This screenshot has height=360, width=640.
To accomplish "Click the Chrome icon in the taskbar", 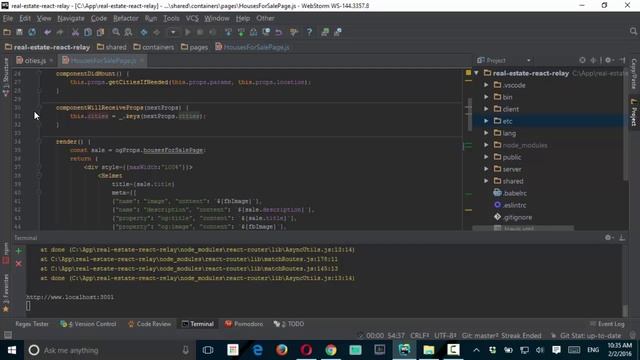I will tap(331, 350).
